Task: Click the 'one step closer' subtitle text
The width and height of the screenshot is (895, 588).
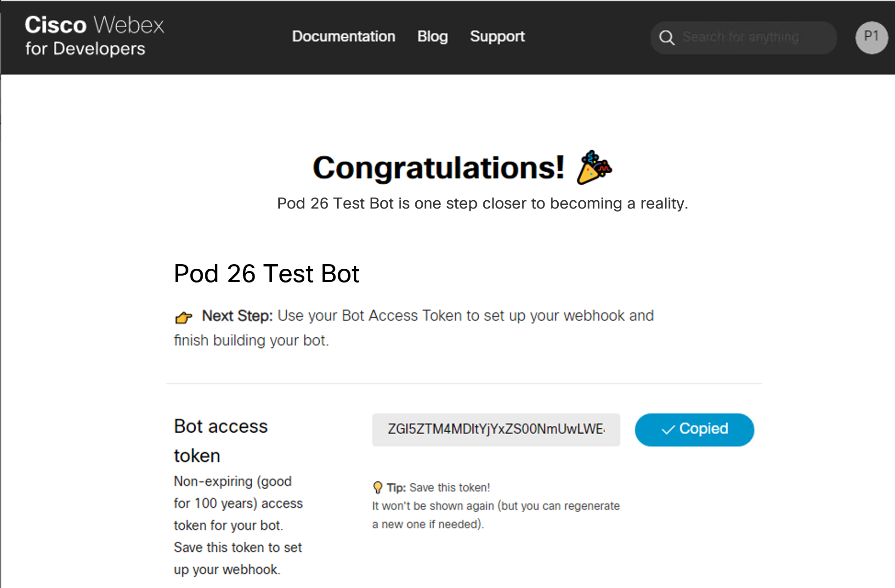Action: pyautogui.click(x=482, y=203)
